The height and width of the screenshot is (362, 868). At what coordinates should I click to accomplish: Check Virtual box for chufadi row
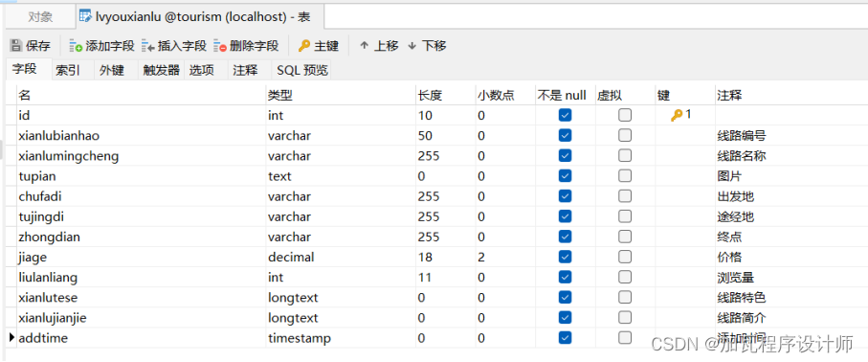(625, 196)
